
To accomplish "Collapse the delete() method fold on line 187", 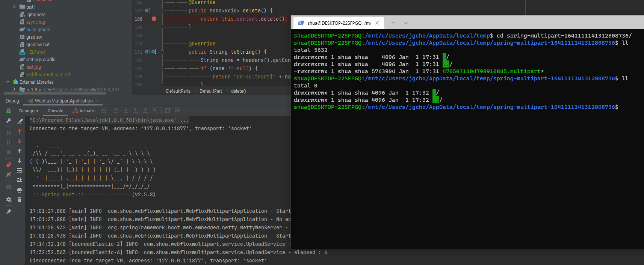I will [x=162, y=11].
